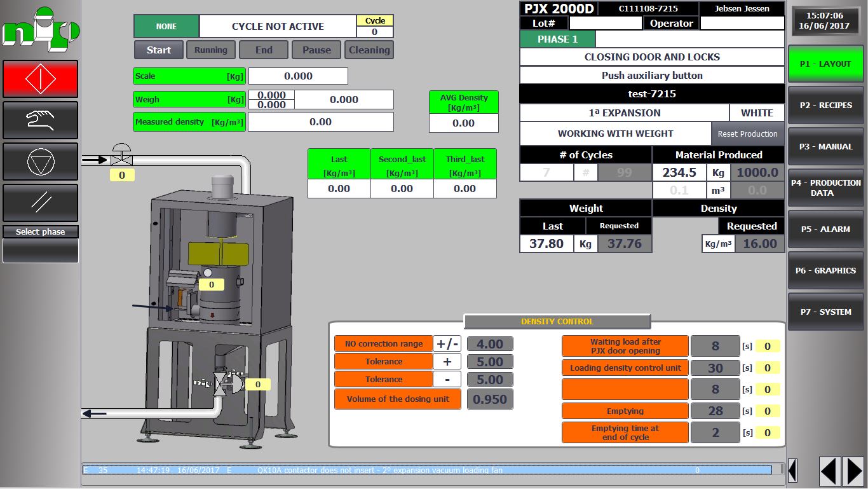Open the P1 - LAYOUT page
The width and height of the screenshot is (868, 489).
[x=825, y=64]
